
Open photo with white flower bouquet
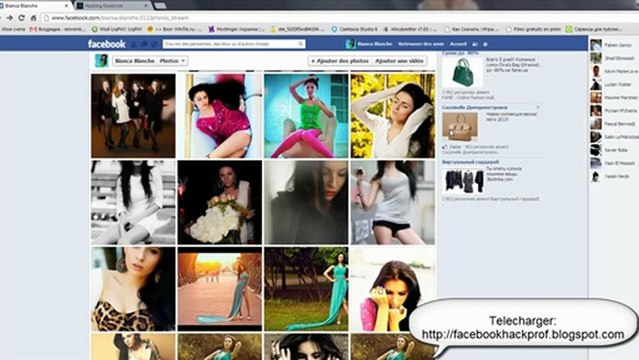coord(220,202)
